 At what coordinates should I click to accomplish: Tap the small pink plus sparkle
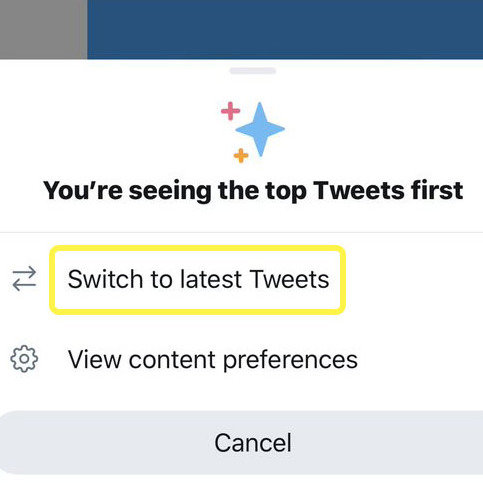point(230,111)
